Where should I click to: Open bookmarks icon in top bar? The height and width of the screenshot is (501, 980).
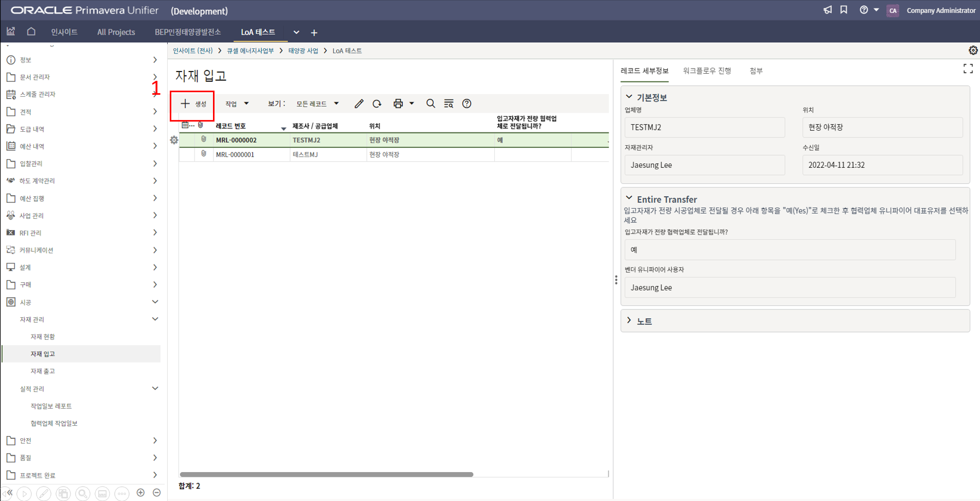tap(844, 10)
